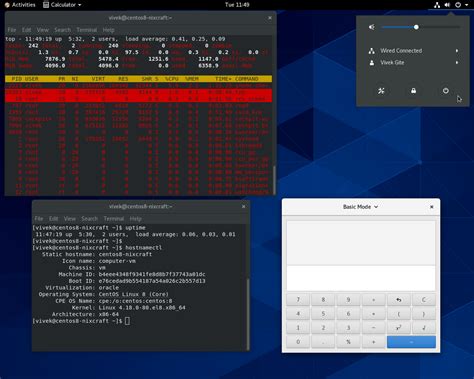Open Edit menu in the hostnamectl terminal
Viewport: 474px width, 379px height.
53,219
